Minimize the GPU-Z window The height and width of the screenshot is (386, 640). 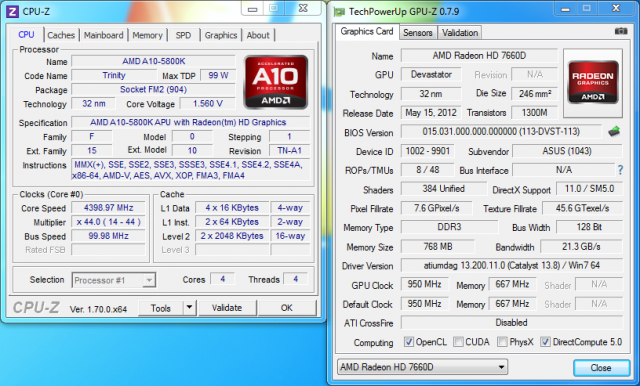565,9
